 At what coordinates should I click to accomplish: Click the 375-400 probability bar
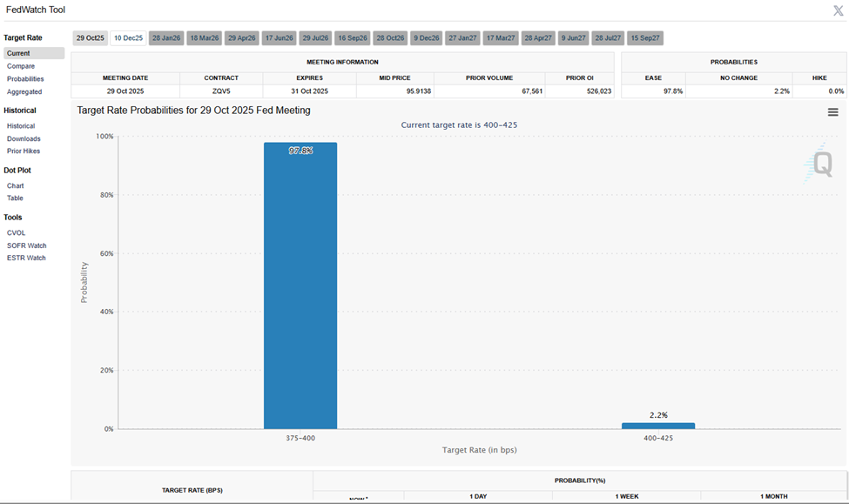point(300,287)
